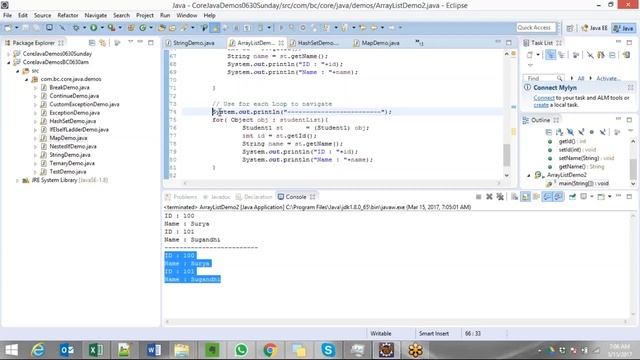Open the Navigate menu
Image resolution: width=640 pixels, height=360 pixels.
(x=96, y=15)
